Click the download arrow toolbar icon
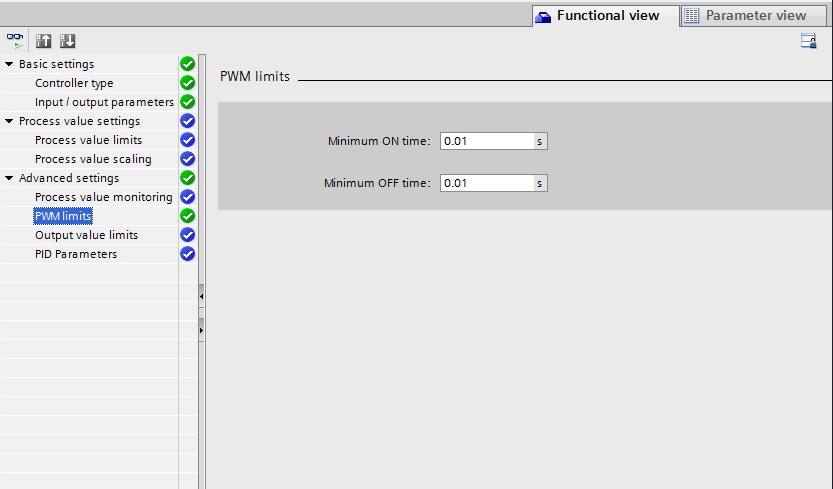 pos(67,41)
